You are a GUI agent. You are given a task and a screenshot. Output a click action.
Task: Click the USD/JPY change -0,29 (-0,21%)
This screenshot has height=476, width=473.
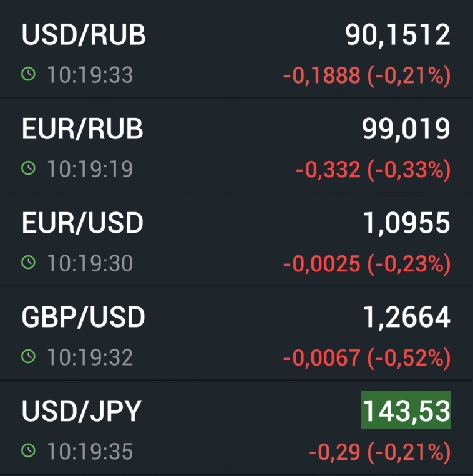[x=379, y=451]
